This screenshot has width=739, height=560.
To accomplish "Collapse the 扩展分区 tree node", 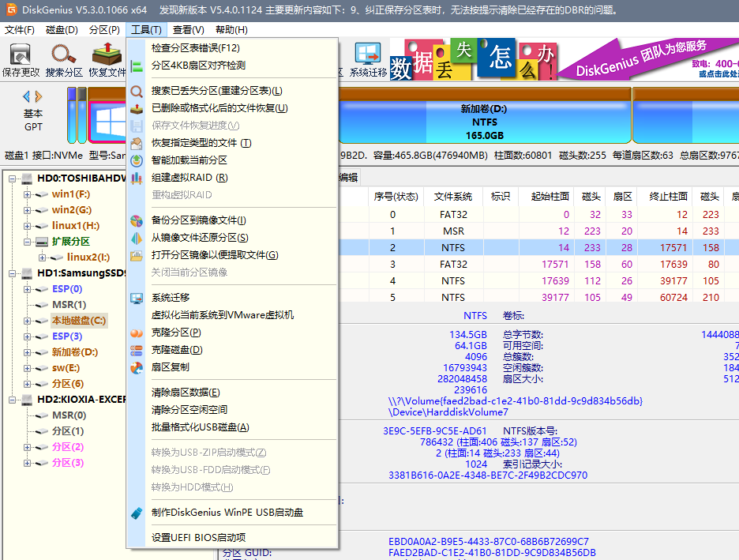I will pyautogui.click(x=28, y=242).
